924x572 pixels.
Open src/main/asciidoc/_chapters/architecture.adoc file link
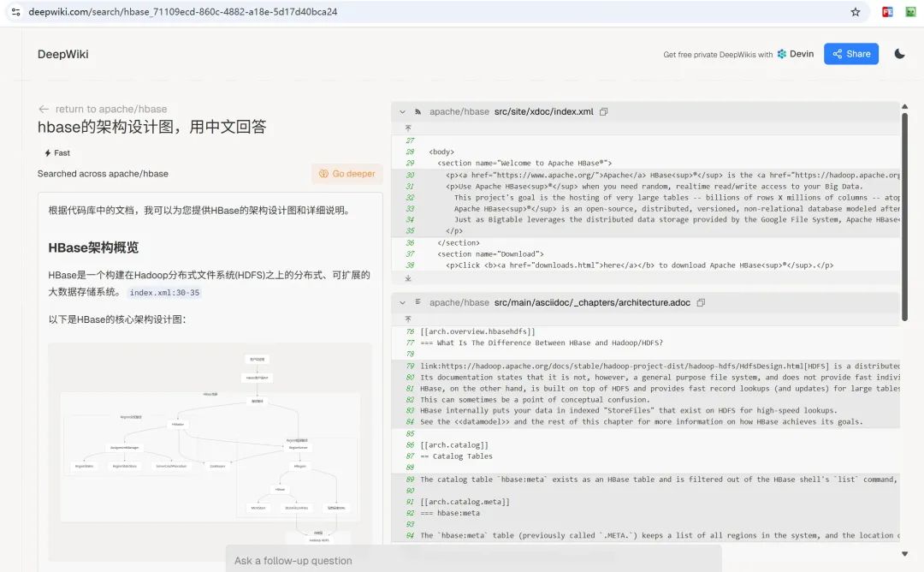pyautogui.click(x=592, y=302)
